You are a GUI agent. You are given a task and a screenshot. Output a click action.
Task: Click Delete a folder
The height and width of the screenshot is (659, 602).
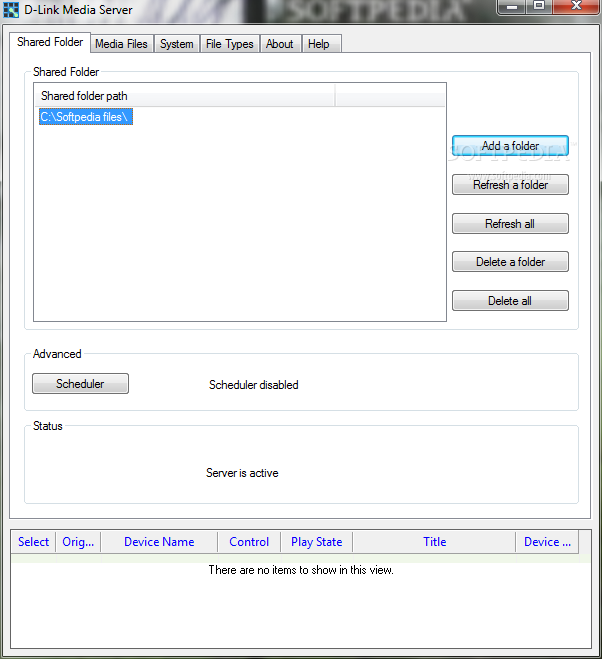click(x=510, y=262)
